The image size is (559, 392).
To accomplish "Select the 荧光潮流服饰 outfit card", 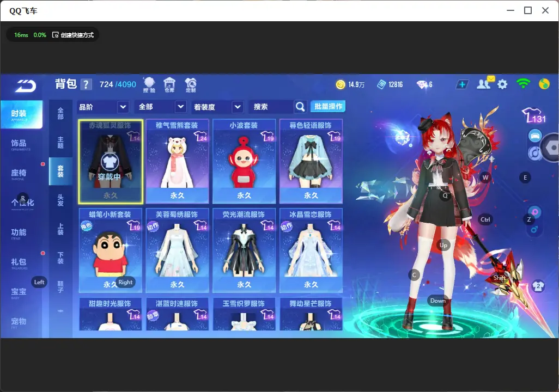I will click(244, 250).
